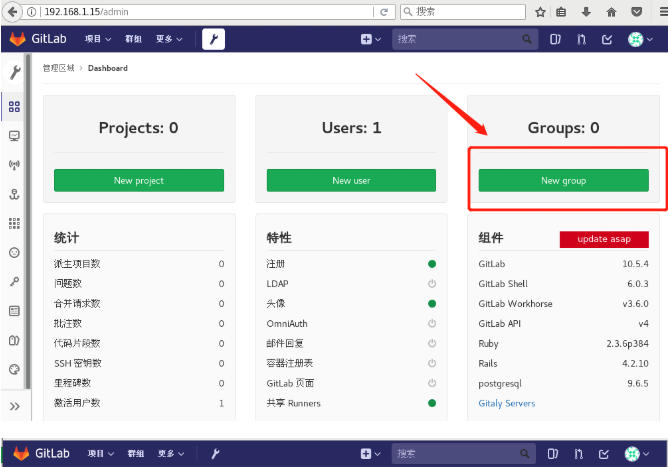
Task: Click the New project button
Action: [x=139, y=180]
